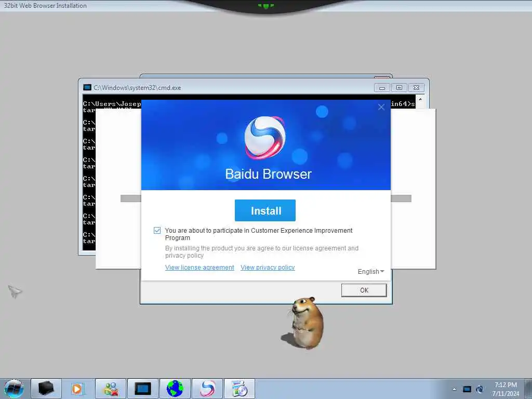The width and height of the screenshot is (532, 399).
Task: Switch to Baidu Browser taskbar icon
Action: coord(207,389)
